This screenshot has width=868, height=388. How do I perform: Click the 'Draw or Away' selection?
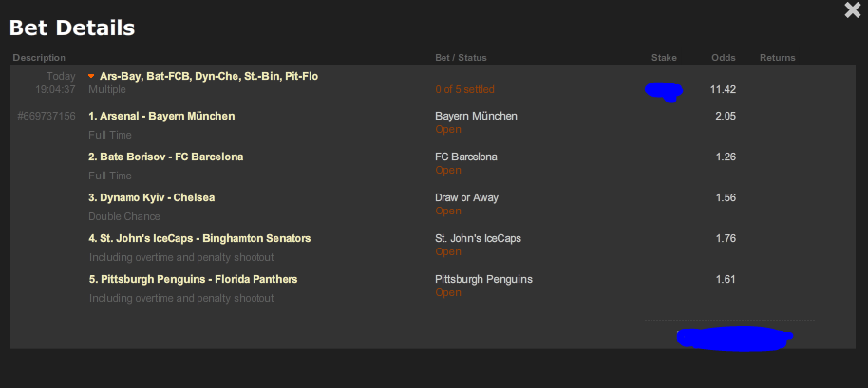click(x=466, y=197)
